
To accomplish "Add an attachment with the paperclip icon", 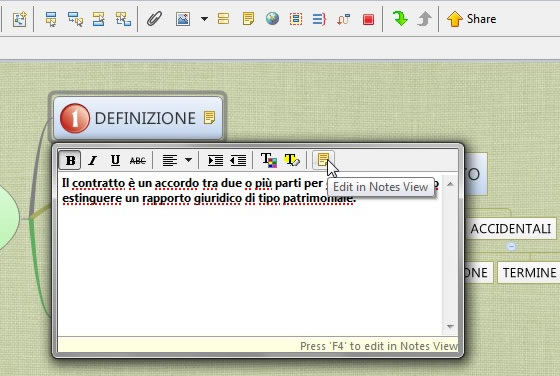I will click(x=155, y=19).
